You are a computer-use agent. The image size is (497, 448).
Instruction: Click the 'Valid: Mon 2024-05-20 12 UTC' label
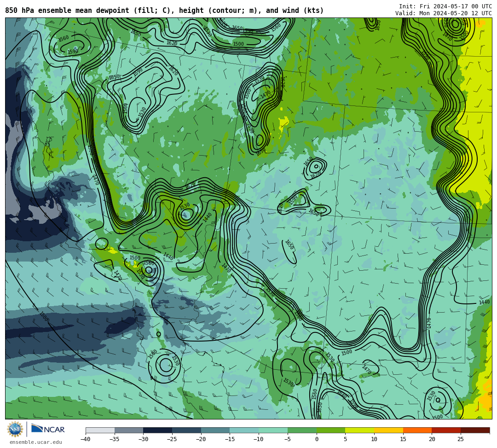(x=444, y=13)
